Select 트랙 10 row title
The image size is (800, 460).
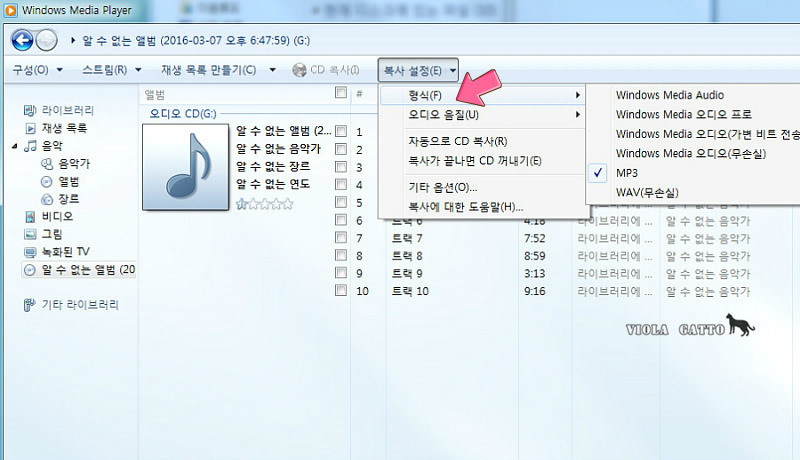click(x=410, y=291)
